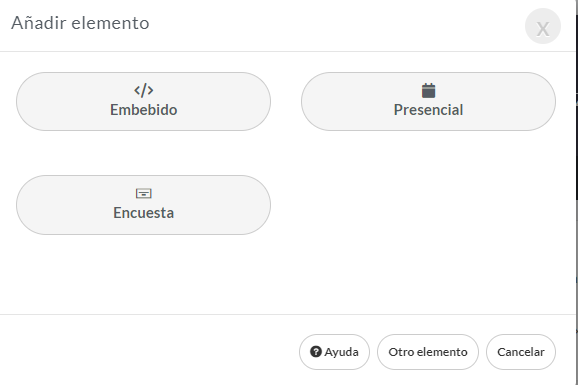Screen dimensions: 578x385
Task: Click the Otro elemento button
Action: pos(428,352)
